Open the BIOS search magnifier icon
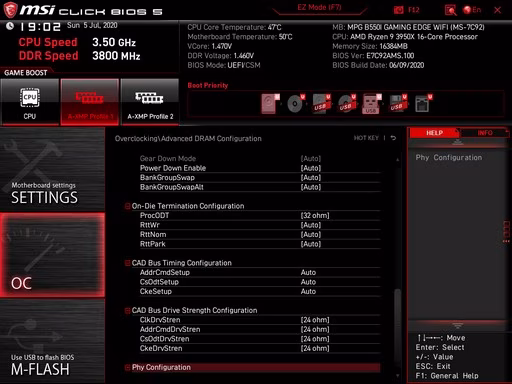 point(451,10)
